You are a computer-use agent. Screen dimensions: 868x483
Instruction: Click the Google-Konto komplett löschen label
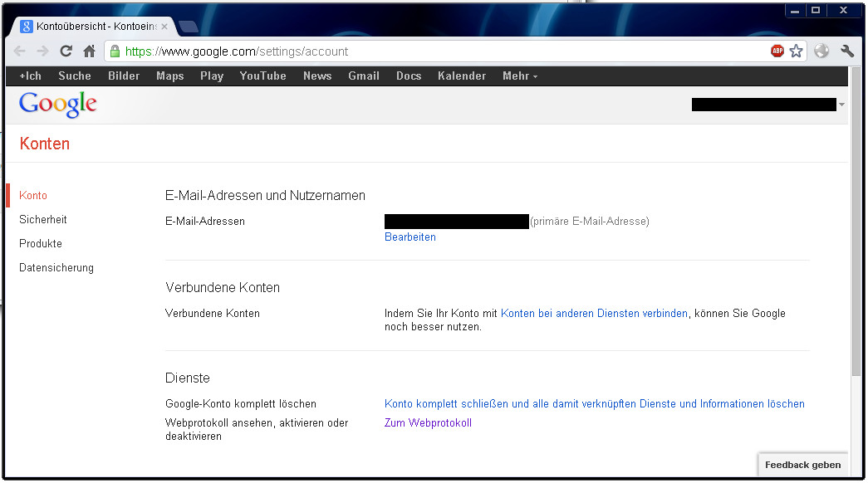[241, 404]
